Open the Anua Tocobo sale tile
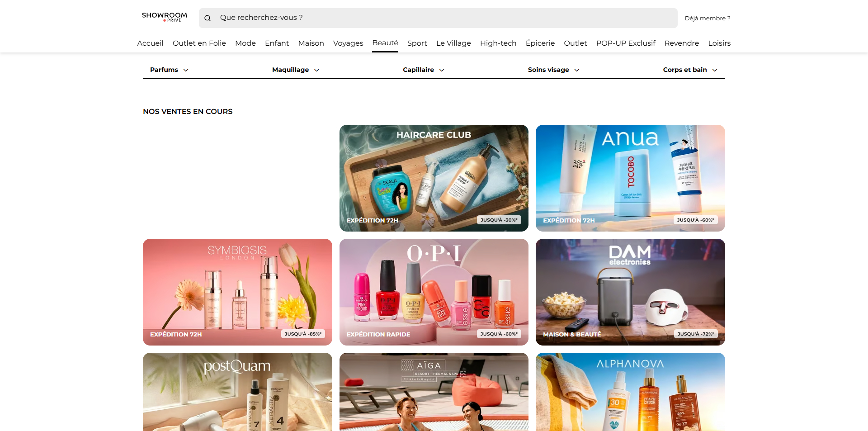The width and height of the screenshot is (868, 431). coord(630,178)
